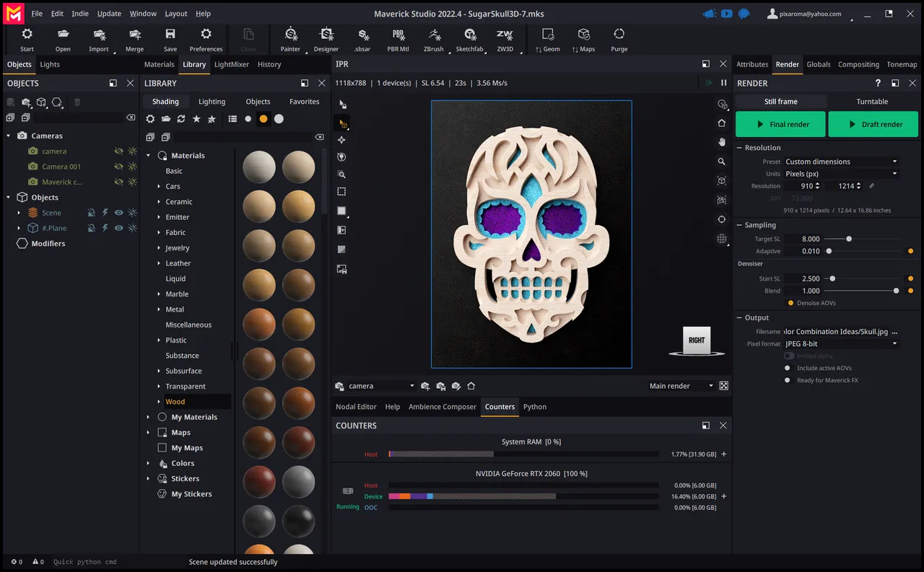This screenshot has width=924, height=572.
Task: Click the Open folder toolbar icon
Action: (63, 40)
